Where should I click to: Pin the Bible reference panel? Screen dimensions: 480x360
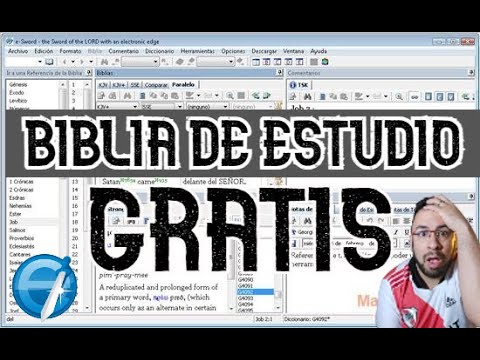tap(89, 73)
